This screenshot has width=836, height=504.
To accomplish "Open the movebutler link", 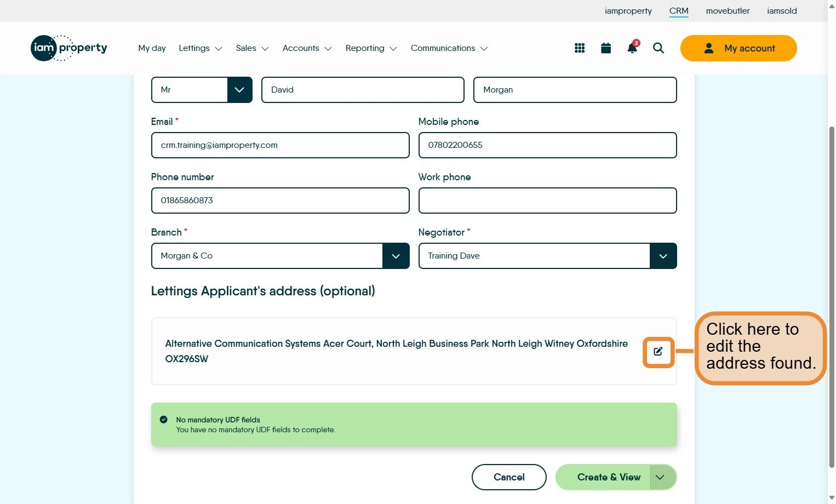I will (728, 11).
